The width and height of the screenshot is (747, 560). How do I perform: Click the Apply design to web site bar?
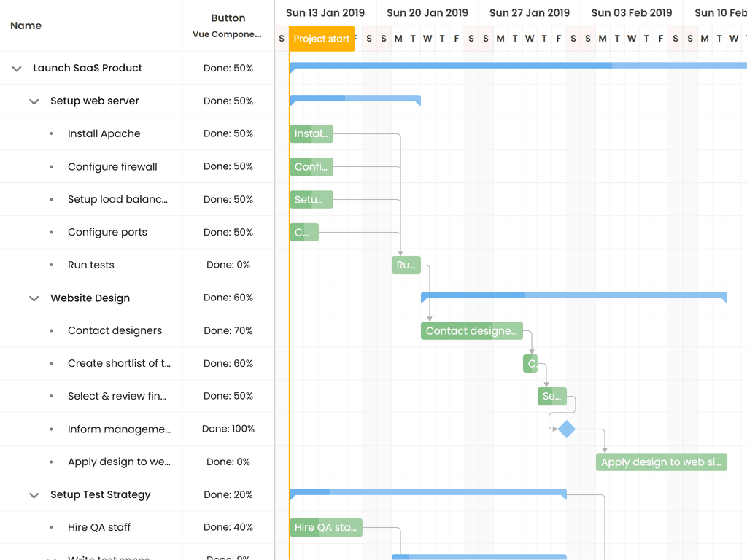point(661,462)
